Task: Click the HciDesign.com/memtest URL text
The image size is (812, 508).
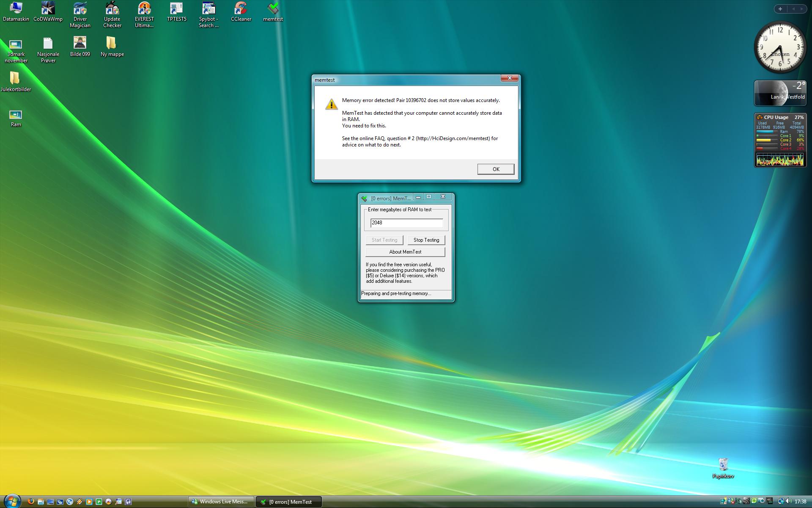Action: coord(453,138)
